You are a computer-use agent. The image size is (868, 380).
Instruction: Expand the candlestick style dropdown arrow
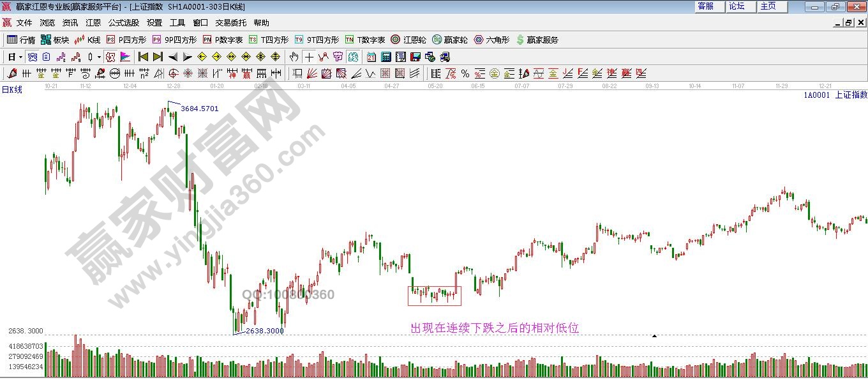point(98,57)
